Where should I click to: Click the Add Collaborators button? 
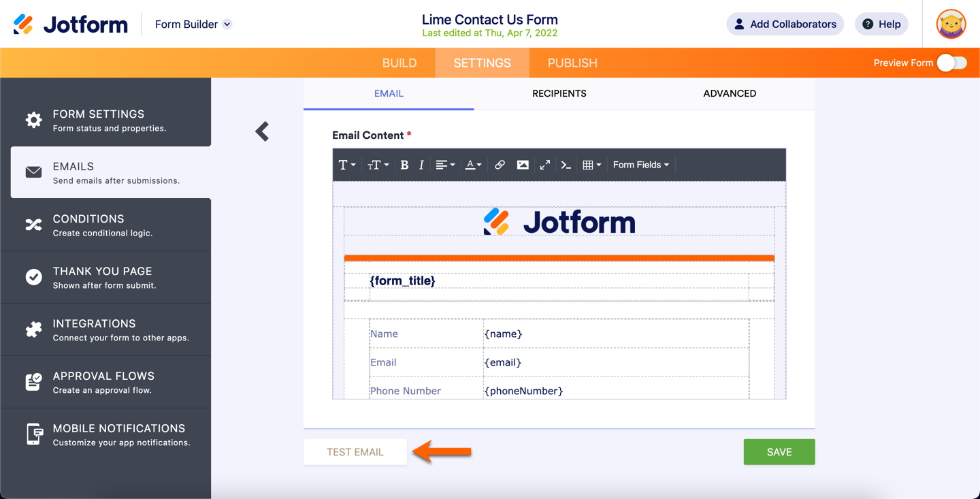click(x=785, y=25)
